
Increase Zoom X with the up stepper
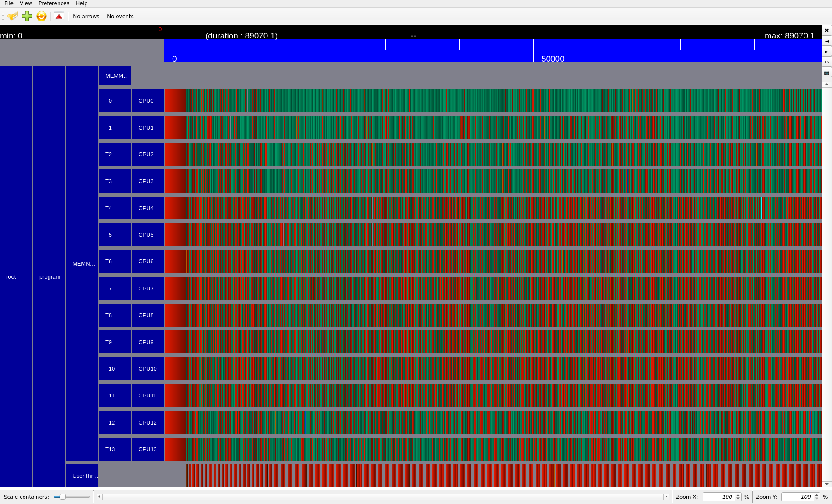point(738,495)
